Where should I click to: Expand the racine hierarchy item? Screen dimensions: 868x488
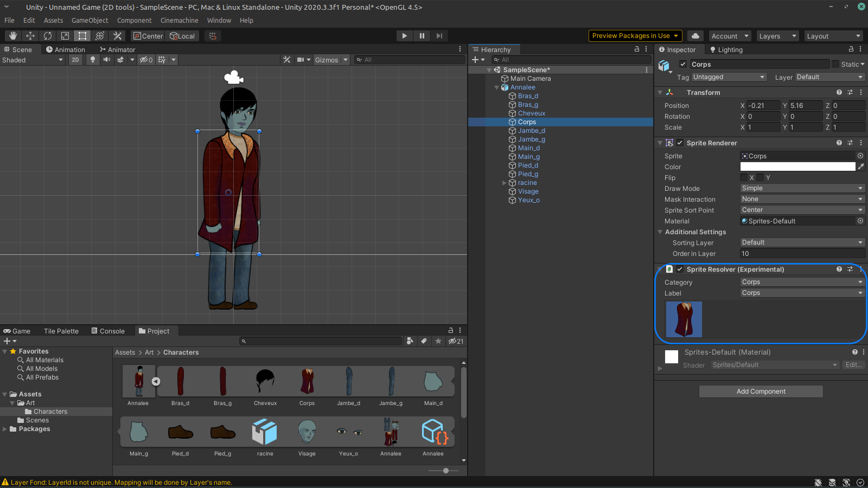[504, 183]
